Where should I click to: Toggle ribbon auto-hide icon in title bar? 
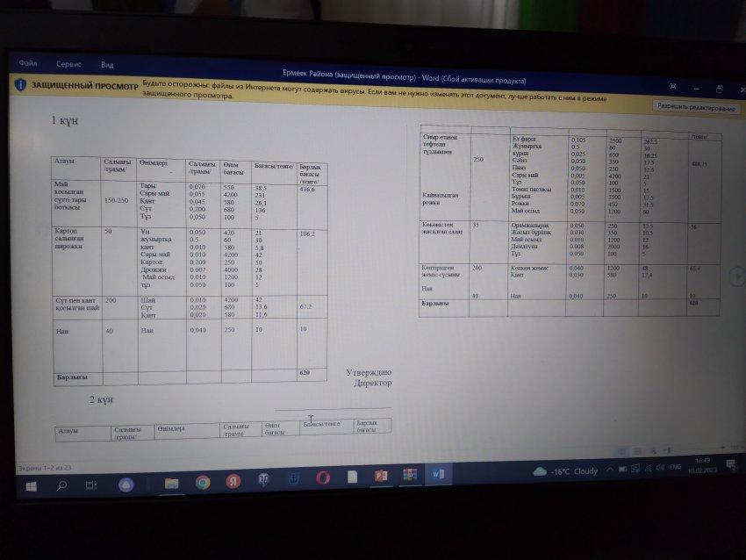click(x=673, y=86)
